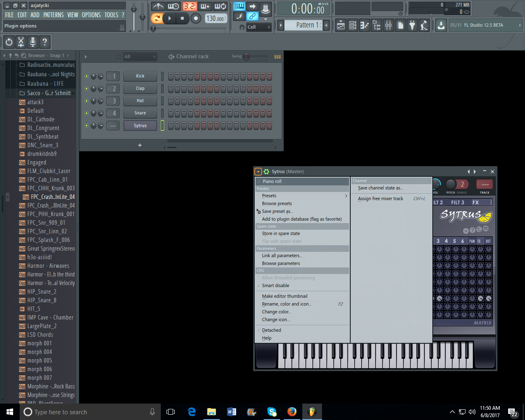Click the typing keyboard to piano icon

pyautogui.click(x=239, y=6)
